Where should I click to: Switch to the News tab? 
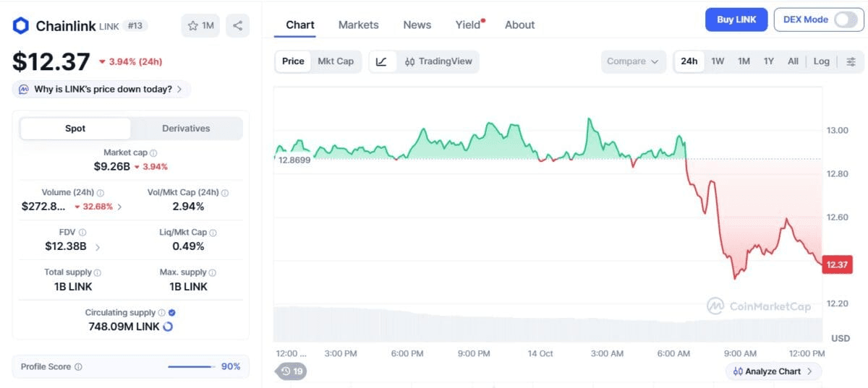(x=417, y=25)
